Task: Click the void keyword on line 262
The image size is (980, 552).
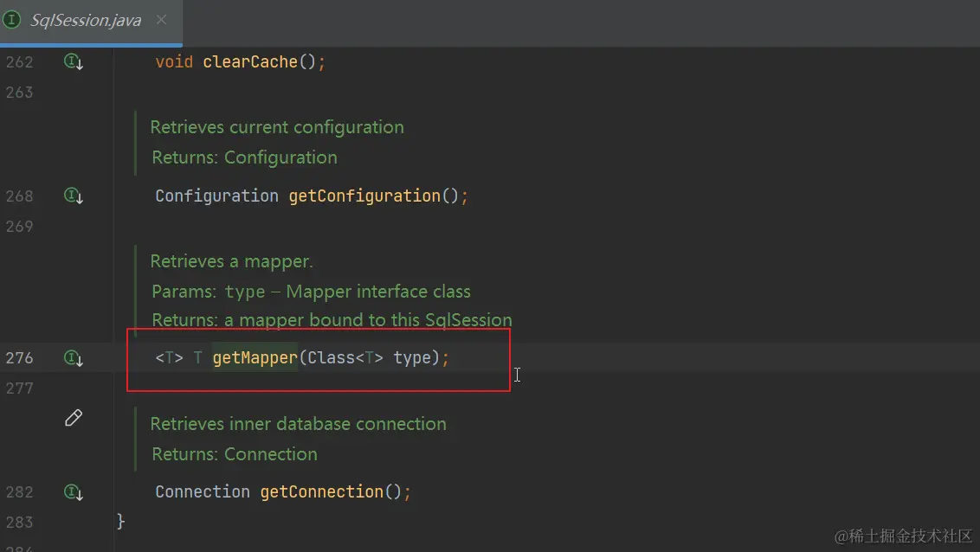Action: 174,61
